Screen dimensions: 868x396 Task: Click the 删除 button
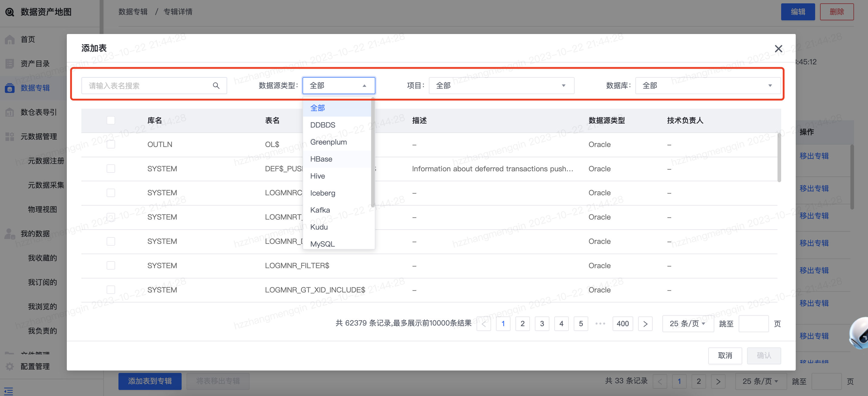click(837, 12)
